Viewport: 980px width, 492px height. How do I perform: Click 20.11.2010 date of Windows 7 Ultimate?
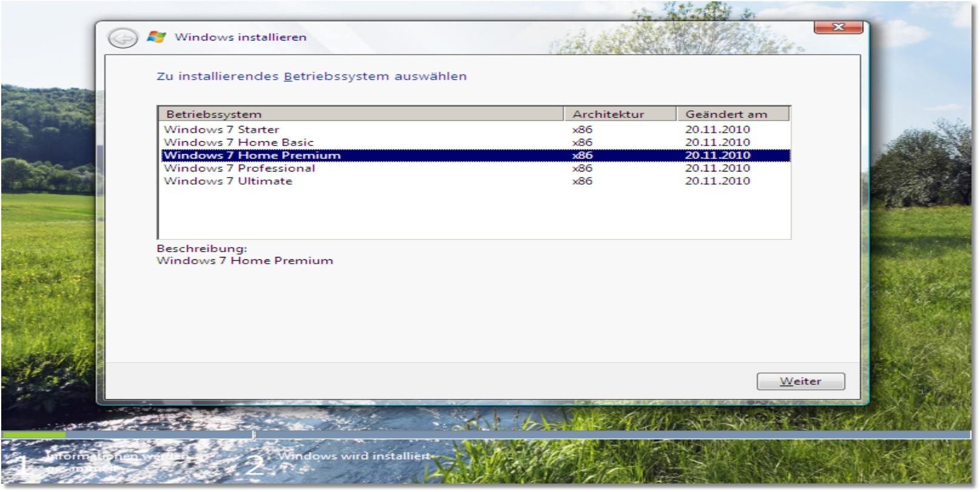pos(717,181)
